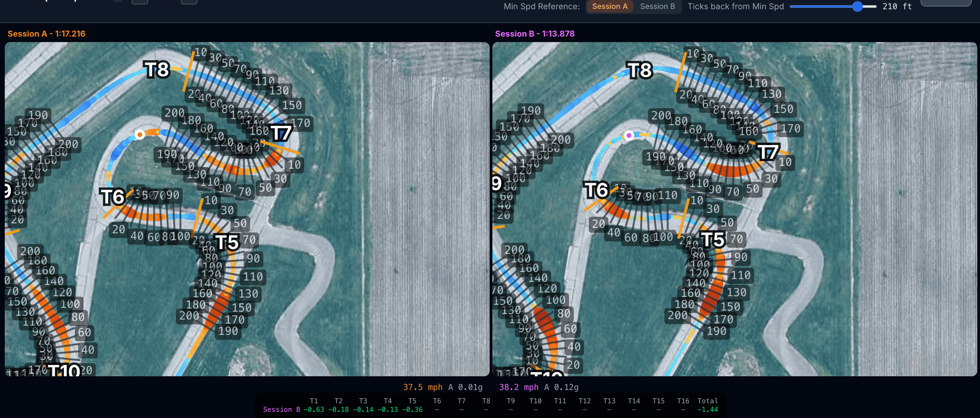The height and width of the screenshot is (418, 980).
Task: Click the -1.44 total delta value
Action: click(x=707, y=410)
